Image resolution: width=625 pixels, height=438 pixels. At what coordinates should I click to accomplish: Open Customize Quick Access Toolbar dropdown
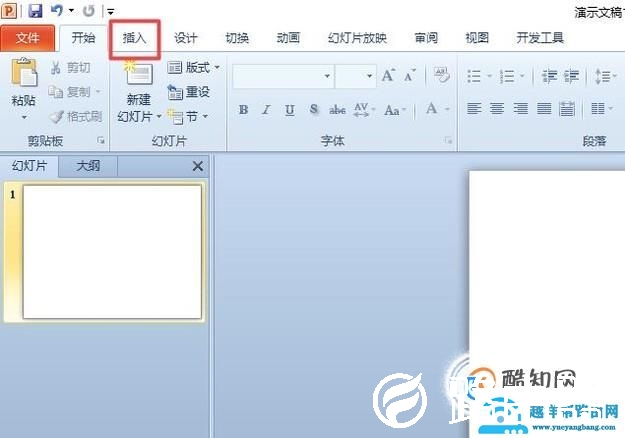[110, 12]
